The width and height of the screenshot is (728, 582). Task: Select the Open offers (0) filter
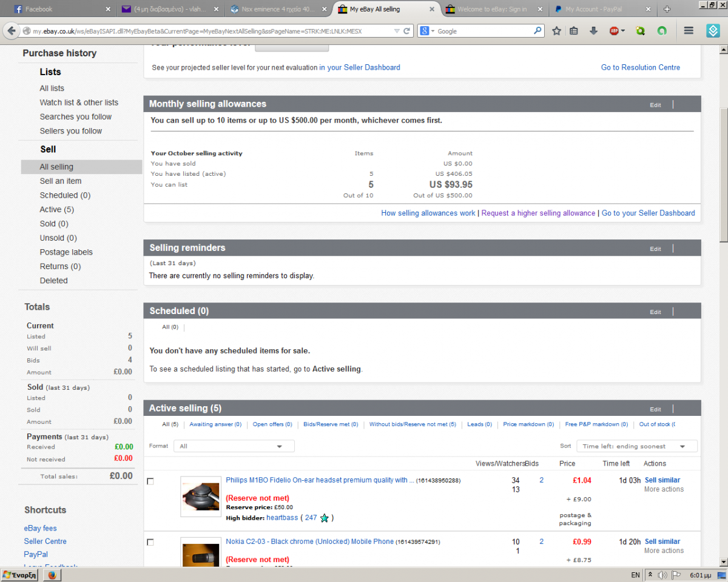point(272,424)
